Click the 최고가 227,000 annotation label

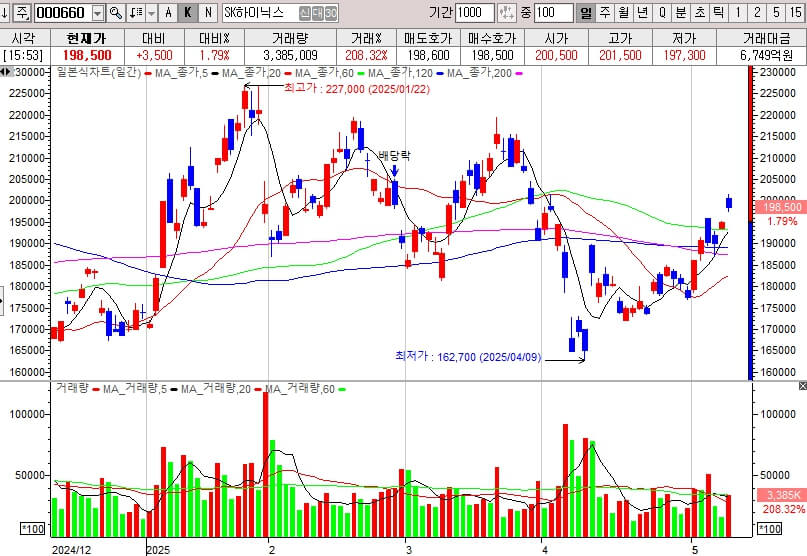(357, 89)
